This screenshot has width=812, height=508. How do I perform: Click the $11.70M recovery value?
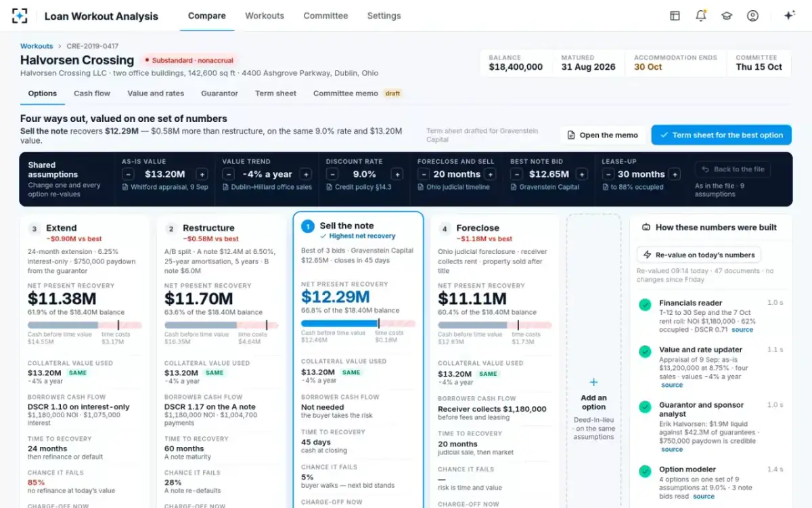199,299
